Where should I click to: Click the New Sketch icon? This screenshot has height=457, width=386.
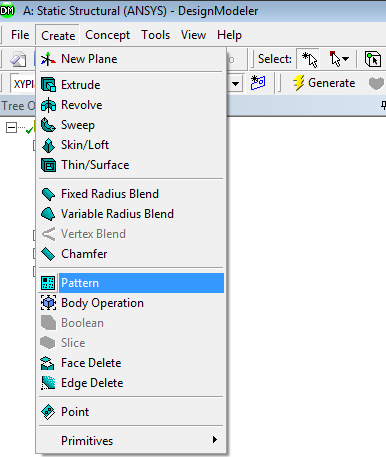coord(258,83)
